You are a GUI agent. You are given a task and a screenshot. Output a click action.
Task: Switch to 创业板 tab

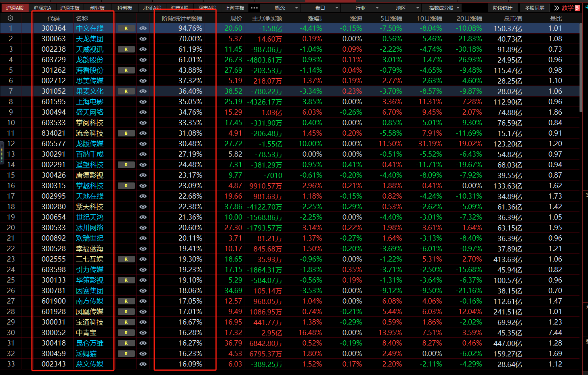[x=97, y=8]
